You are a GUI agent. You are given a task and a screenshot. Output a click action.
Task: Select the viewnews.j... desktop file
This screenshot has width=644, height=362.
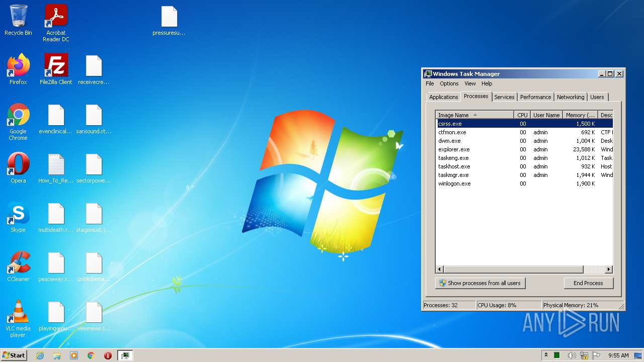(94, 316)
